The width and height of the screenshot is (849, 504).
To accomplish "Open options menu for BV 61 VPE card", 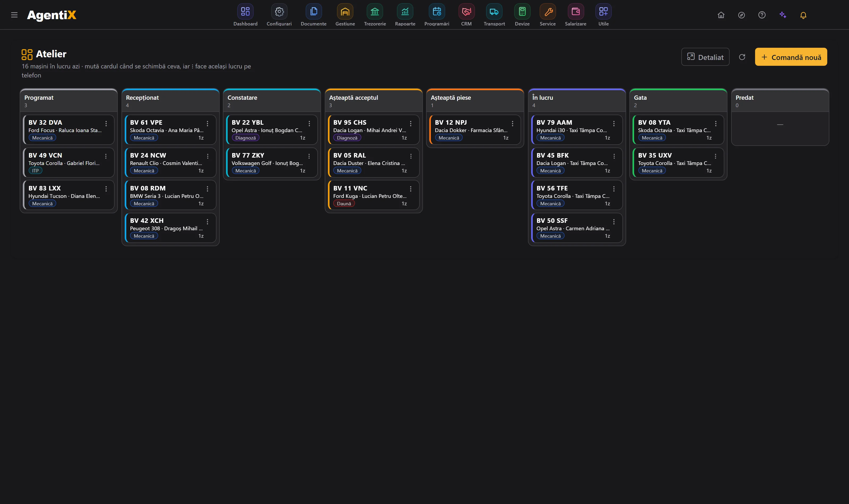I will pyautogui.click(x=207, y=124).
